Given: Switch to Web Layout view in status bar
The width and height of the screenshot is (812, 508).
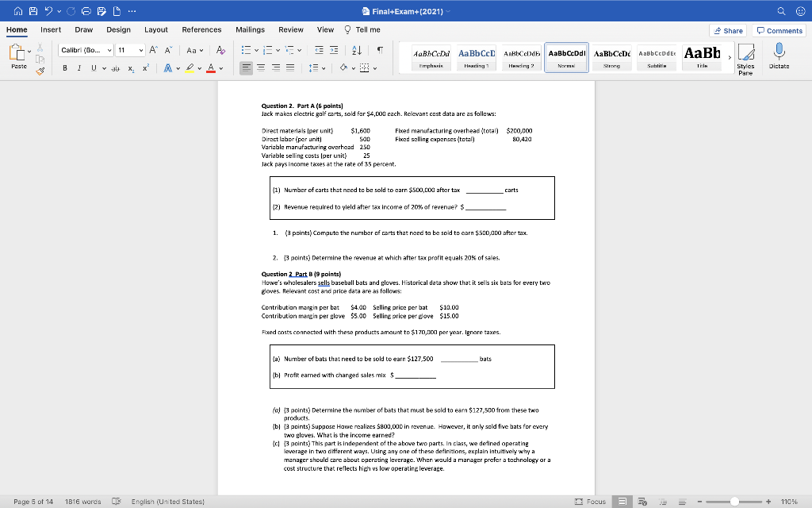Looking at the screenshot, I should pos(642,502).
